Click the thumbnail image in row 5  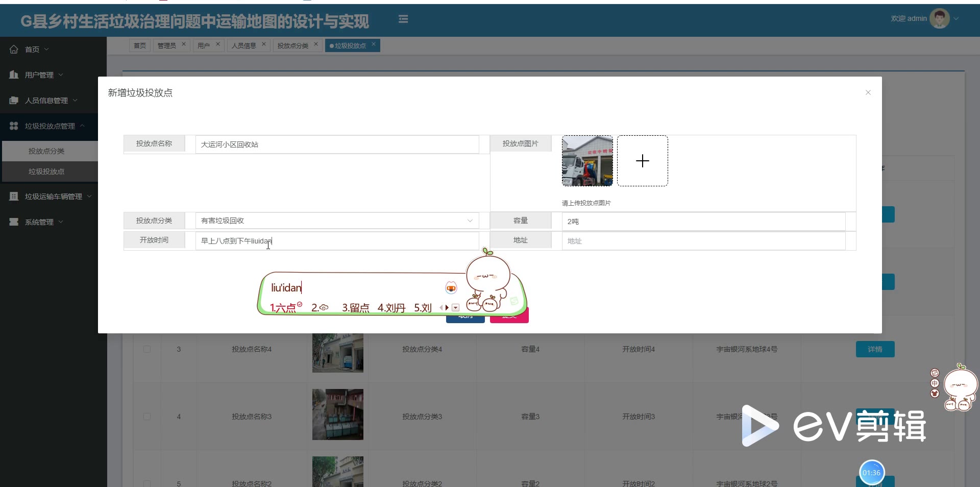[338, 472]
